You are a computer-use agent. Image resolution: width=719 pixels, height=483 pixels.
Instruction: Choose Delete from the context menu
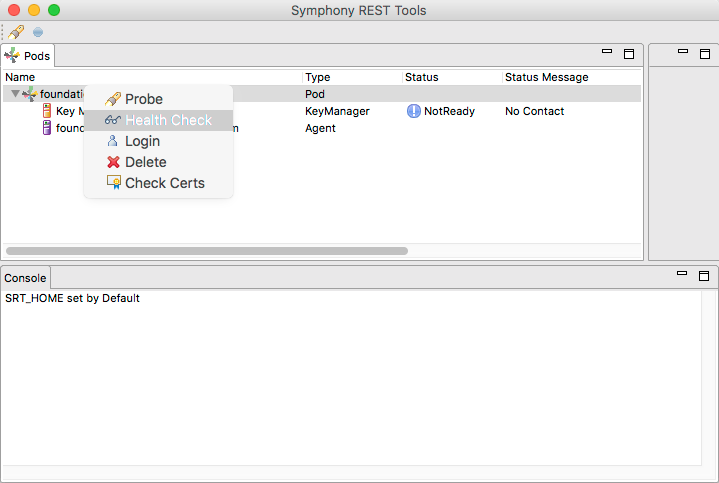159,162
